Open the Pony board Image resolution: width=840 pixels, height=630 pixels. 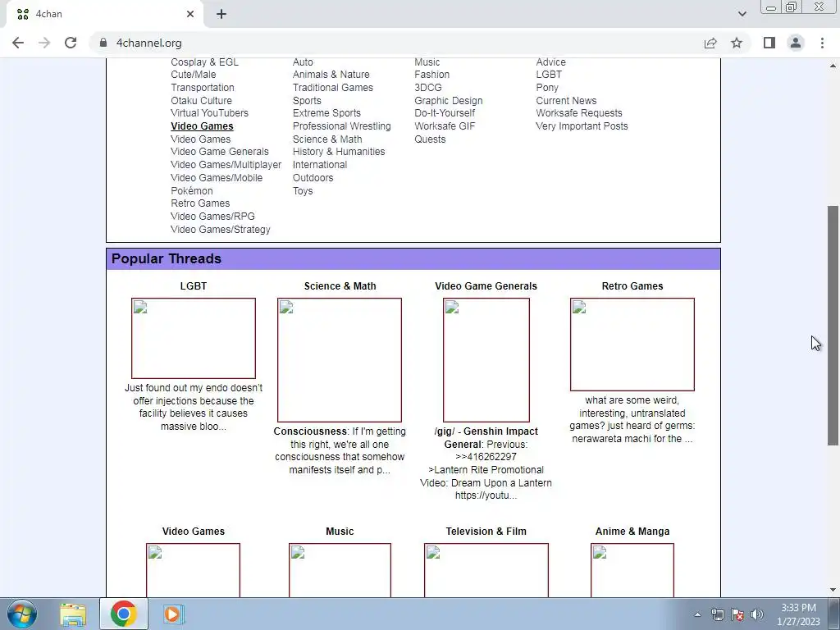[547, 87]
